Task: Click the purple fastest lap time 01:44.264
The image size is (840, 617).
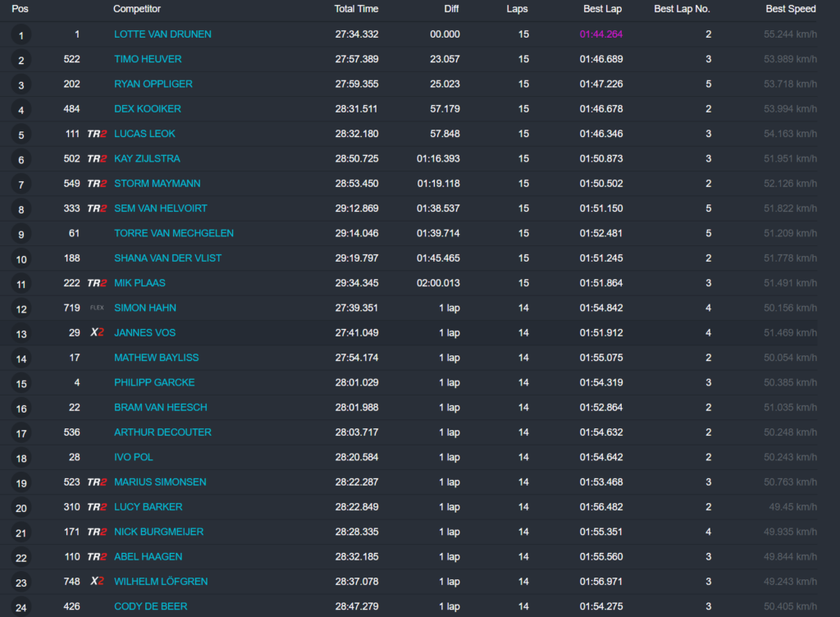Action: 600,34
